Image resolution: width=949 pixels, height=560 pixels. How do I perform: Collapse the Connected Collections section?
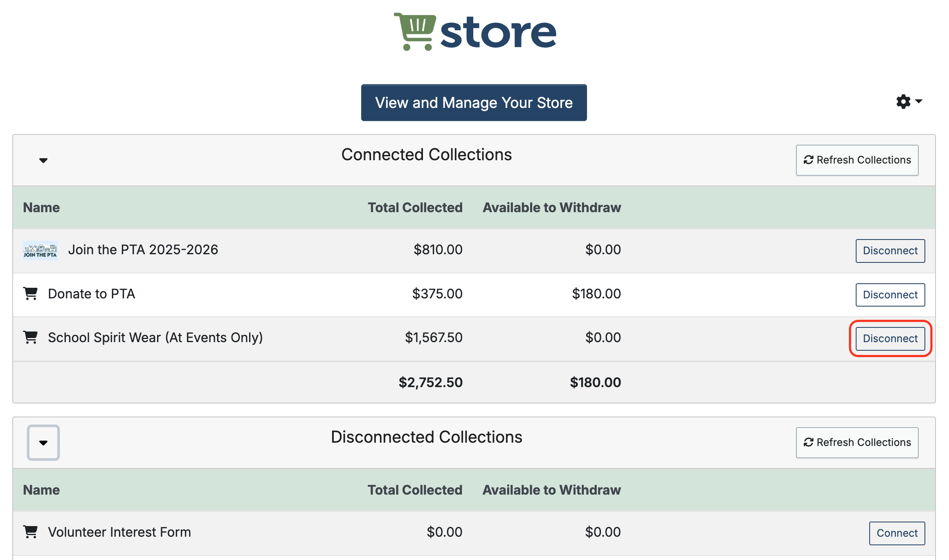coord(43,160)
